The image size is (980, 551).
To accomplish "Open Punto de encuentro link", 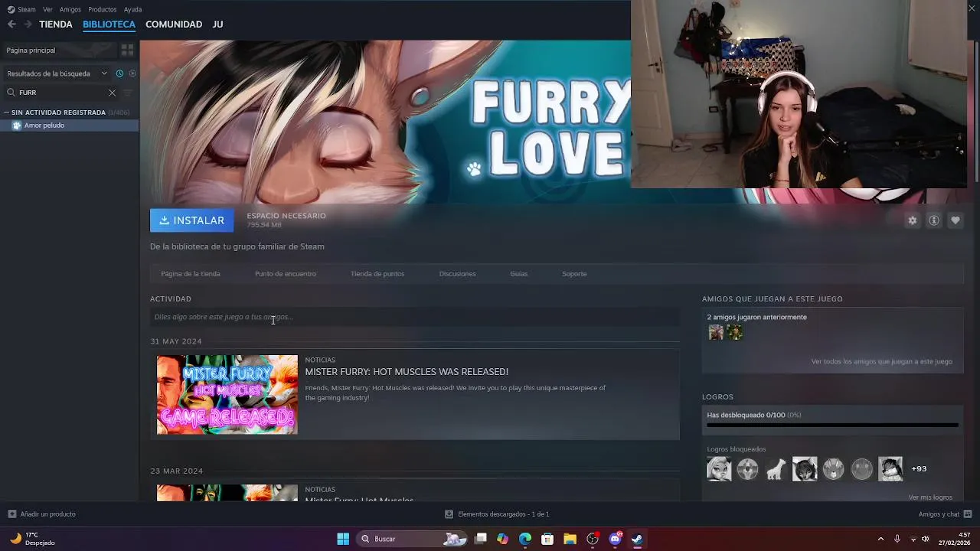I will [x=286, y=274].
